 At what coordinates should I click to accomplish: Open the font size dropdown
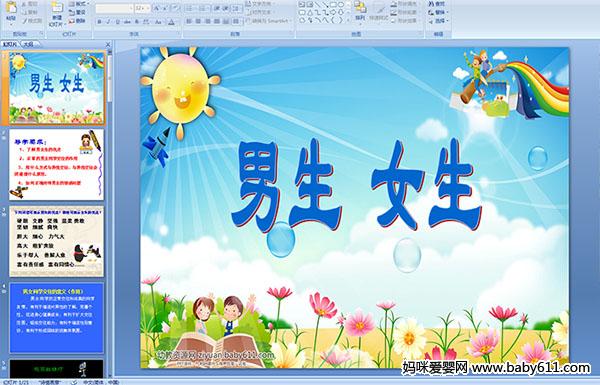pos(148,8)
